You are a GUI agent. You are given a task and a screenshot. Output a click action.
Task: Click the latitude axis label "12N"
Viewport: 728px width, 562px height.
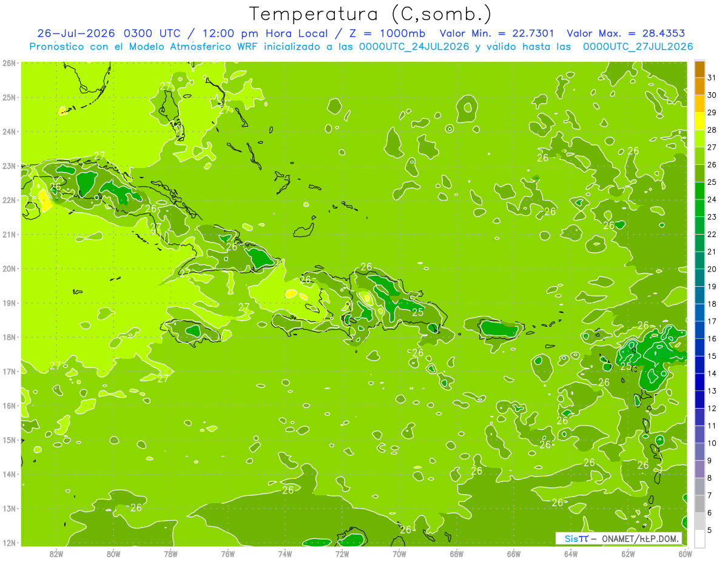coord(8,543)
